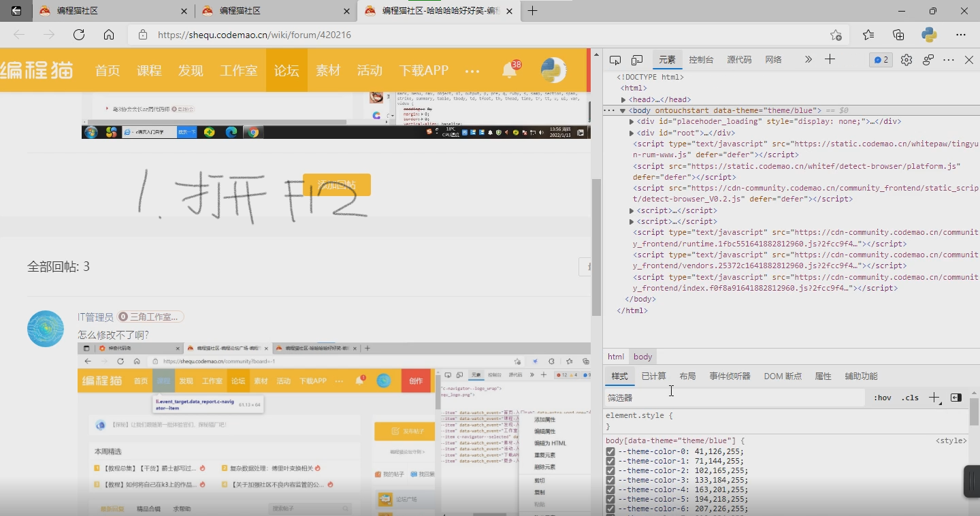
Task: Switch to the 控制台 console tab
Action: coord(701,60)
